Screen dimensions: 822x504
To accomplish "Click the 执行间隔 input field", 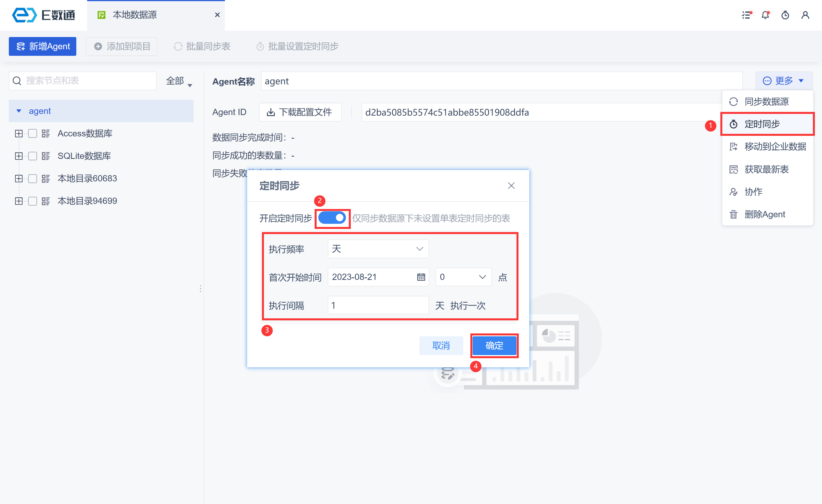I will click(378, 305).
